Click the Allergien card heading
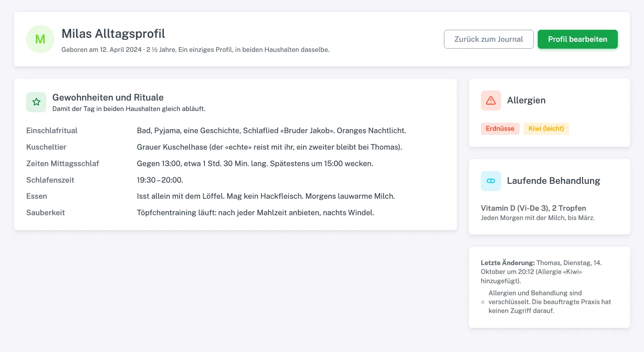The image size is (644, 352). [526, 100]
